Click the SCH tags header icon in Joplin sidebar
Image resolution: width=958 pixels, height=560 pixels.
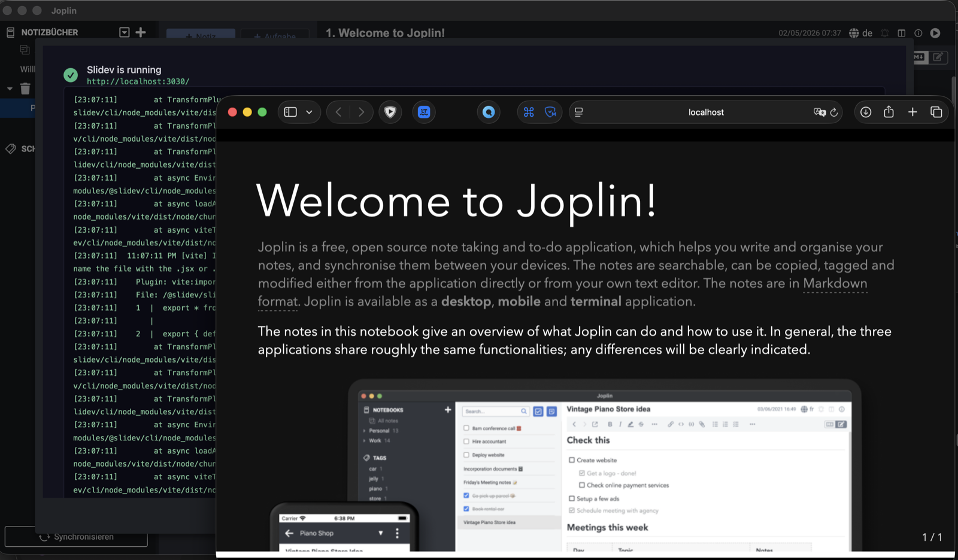[x=10, y=148]
